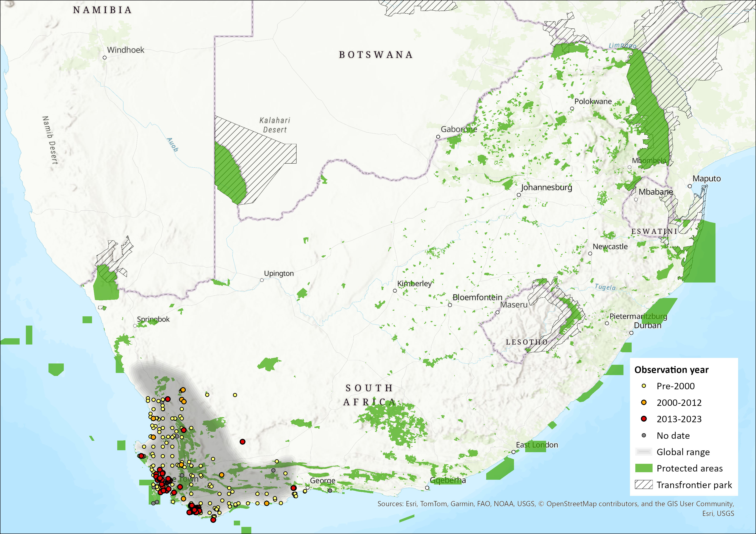
Task: Click the Johannesburg city marker circle
Action: pos(519,195)
